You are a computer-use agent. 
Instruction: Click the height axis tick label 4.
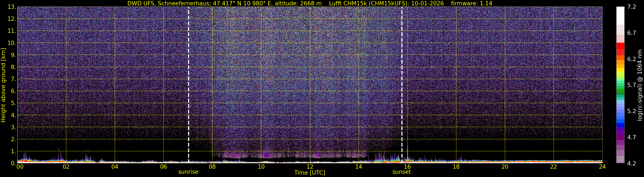coord(13,115)
